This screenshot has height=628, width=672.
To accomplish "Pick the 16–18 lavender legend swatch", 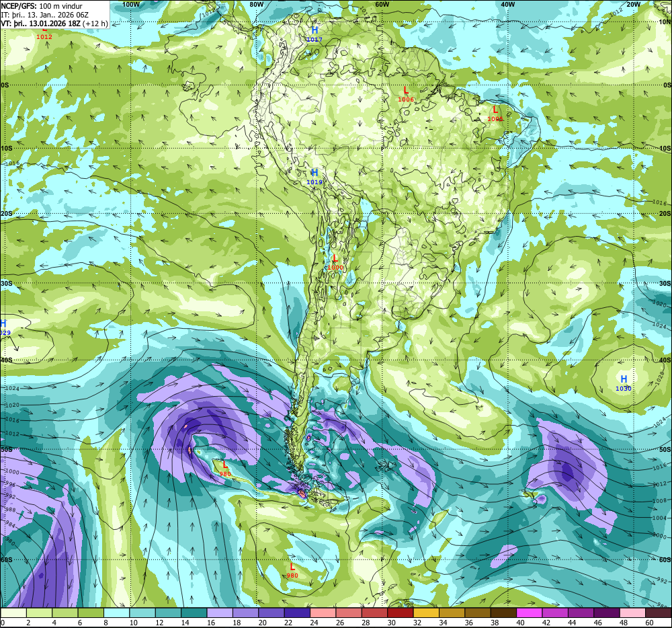I will click(220, 613).
